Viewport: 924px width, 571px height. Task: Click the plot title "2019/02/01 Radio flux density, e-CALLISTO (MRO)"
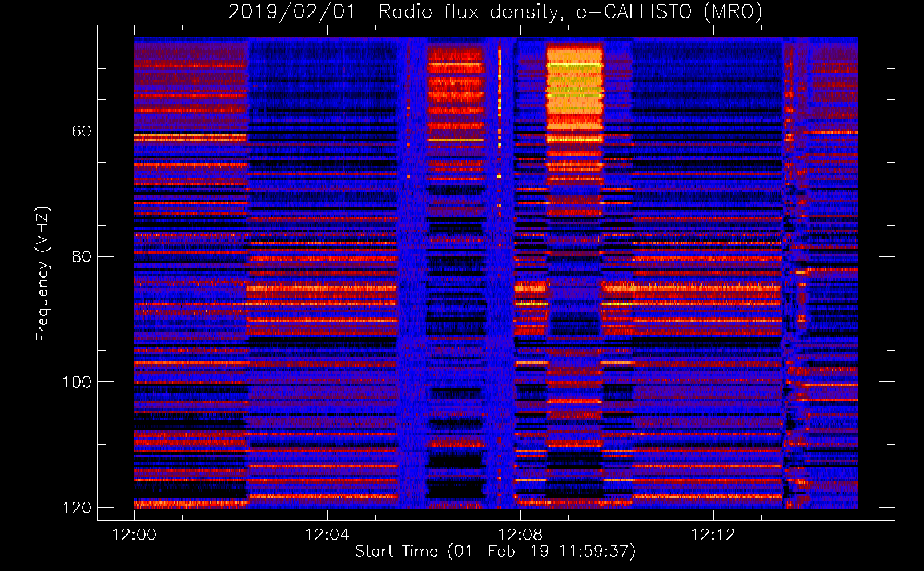coord(495,11)
